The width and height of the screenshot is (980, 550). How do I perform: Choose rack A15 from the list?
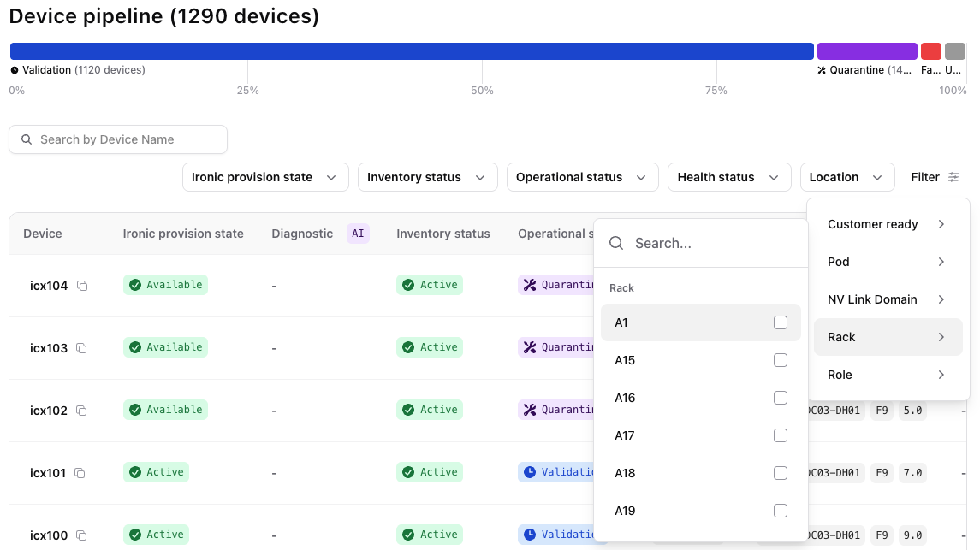(701, 360)
